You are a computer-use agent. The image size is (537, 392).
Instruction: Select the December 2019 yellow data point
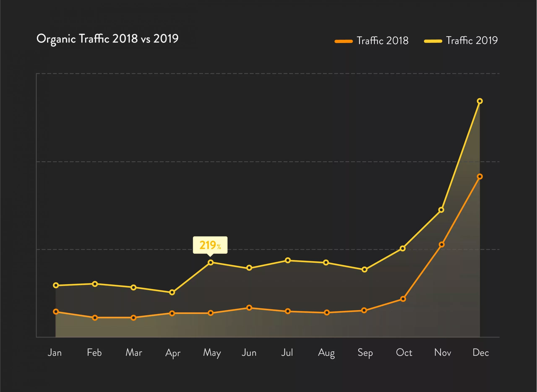[480, 101]
